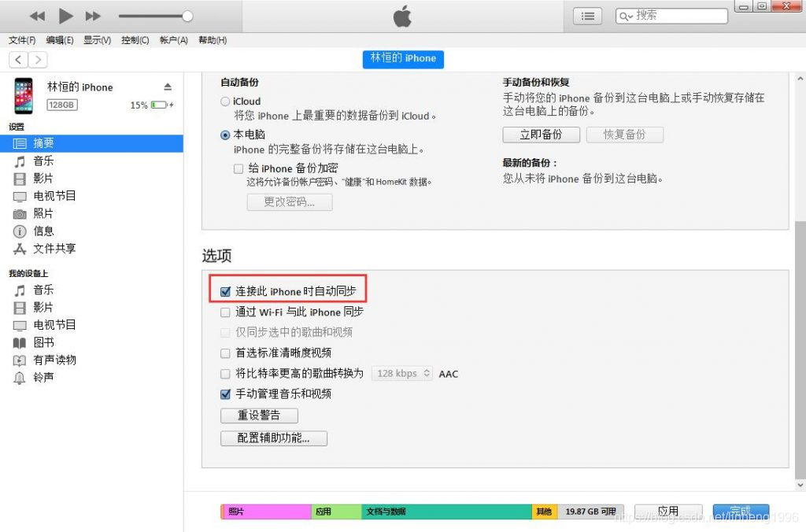The height and width of the screenshot is (532, 806).
Task: Open the 帐户(A) menu
Action: tap(174, 40)
